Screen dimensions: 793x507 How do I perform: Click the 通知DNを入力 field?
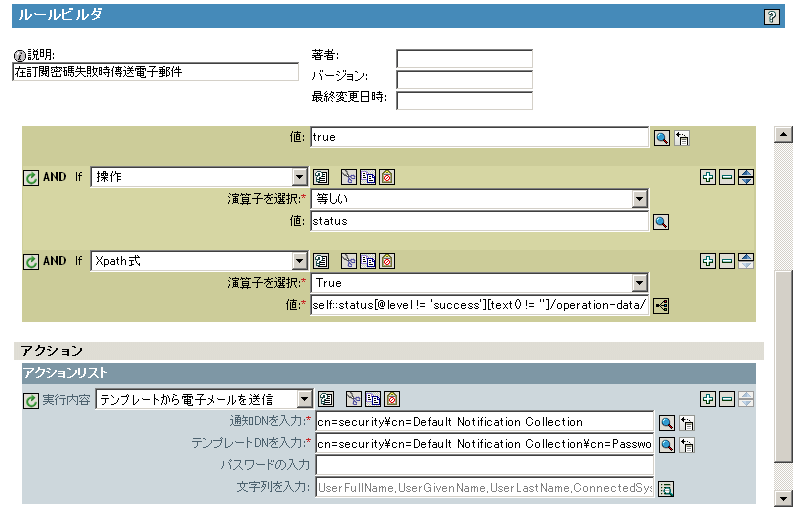click(x=484, y=422)
